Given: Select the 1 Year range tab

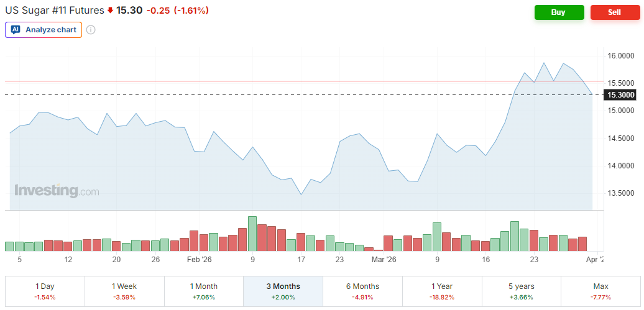Looking at the screenshot, I should (x=442, y=291).
